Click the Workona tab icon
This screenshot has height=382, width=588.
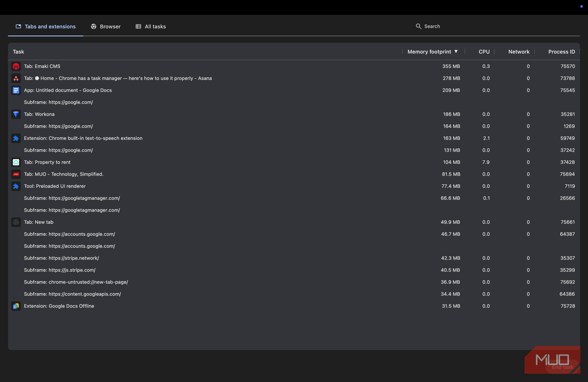coord(16,114)
